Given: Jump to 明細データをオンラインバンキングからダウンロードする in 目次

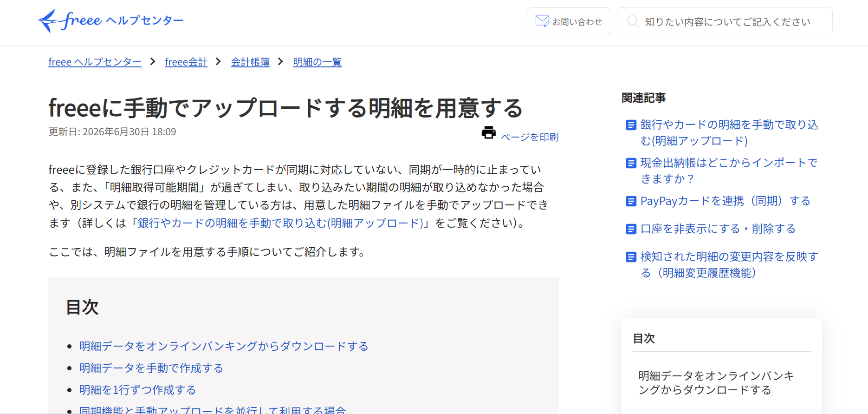Looking at the screenshot, I should [x=224, y=346].
